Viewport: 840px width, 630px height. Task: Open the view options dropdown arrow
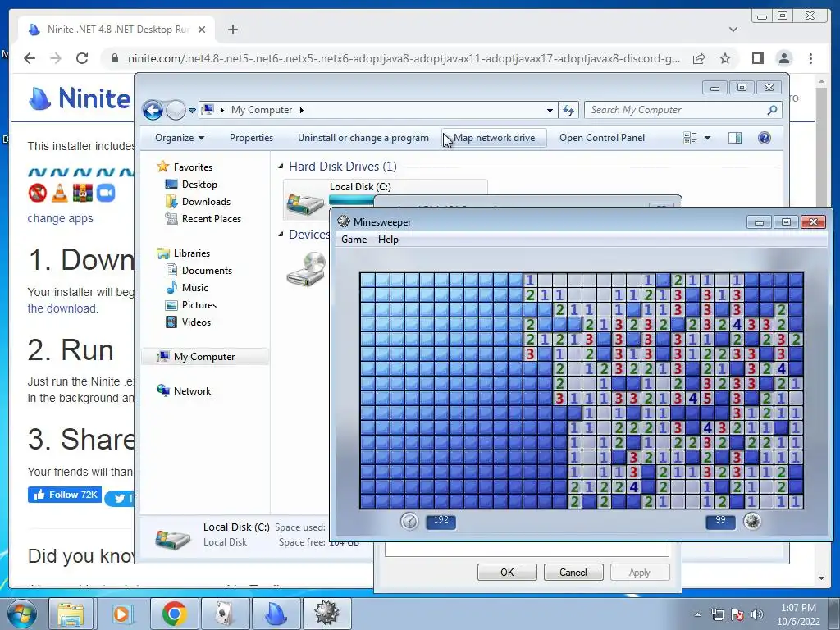tap(707, 138)
